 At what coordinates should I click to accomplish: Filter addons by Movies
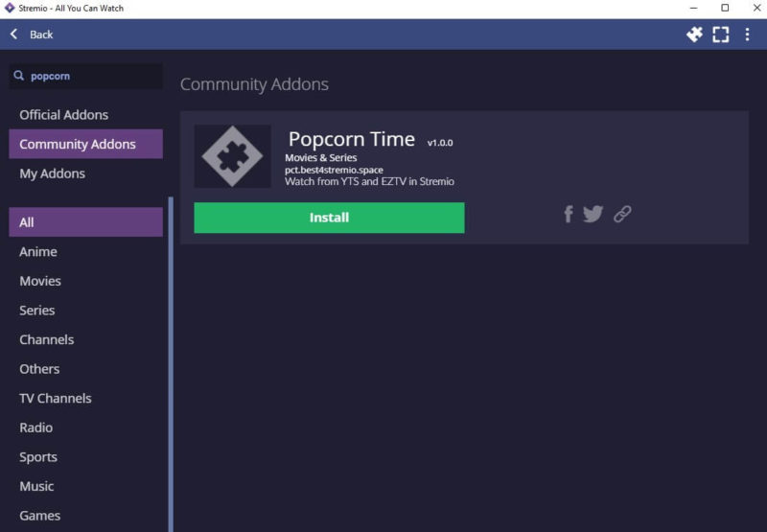coord(85,281)
